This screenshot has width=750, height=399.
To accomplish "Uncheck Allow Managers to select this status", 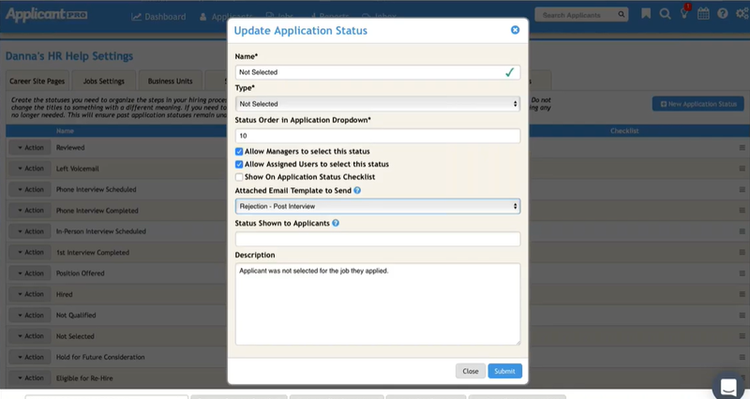I will (239, 152).
